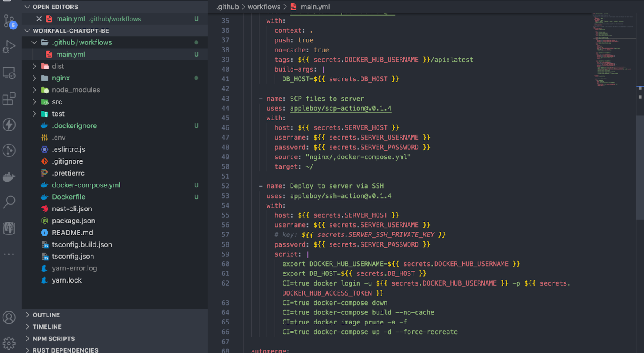Expand the OUTLINE section
This screenshot has width=644, height=353.
pyautogui.click(x=46, y=315)
